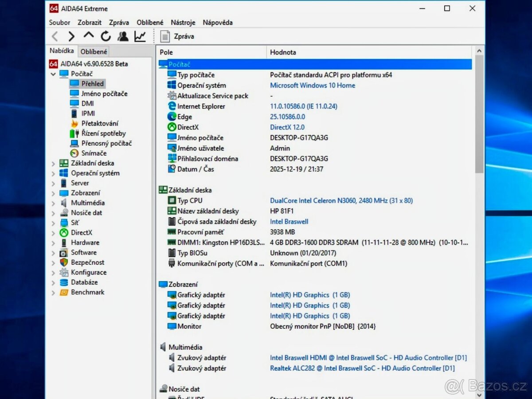532x399 pixels.
Task: Select the 3938 MB memory value
Action: (x=282, y=232)
